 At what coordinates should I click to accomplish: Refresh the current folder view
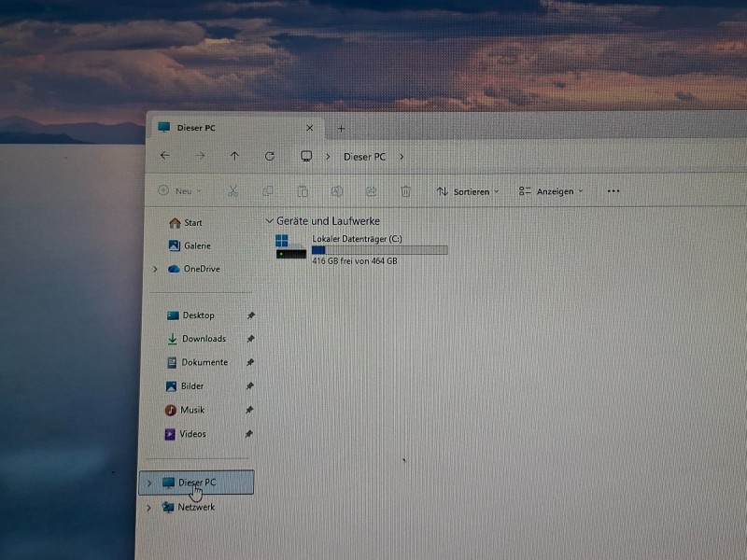coord(270,156)
